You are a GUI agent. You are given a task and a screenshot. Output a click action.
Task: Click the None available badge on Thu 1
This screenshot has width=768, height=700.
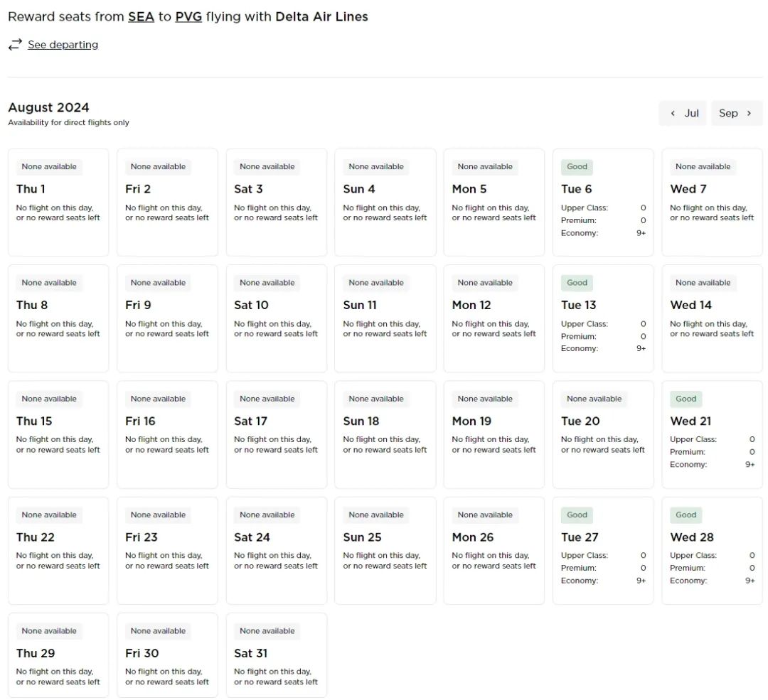[x=49, y=167]
